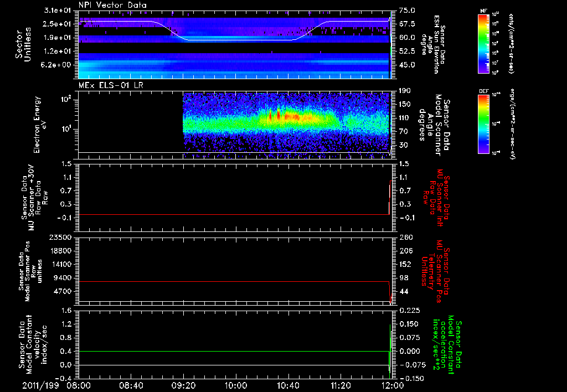Click the 12:00 time axis label
The image size is (567, 392).
(x=392, y=385)
